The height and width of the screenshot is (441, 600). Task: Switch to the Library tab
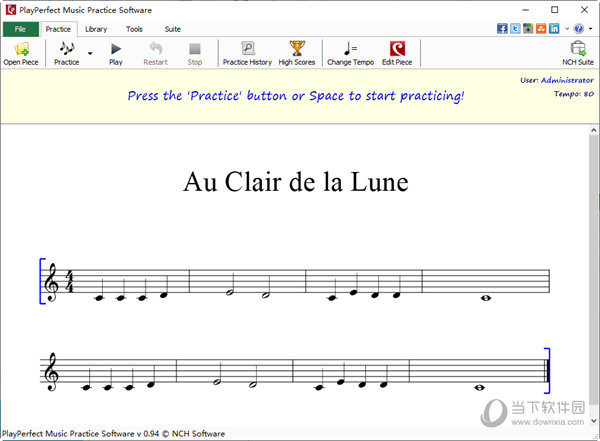[x=96, y=29]
